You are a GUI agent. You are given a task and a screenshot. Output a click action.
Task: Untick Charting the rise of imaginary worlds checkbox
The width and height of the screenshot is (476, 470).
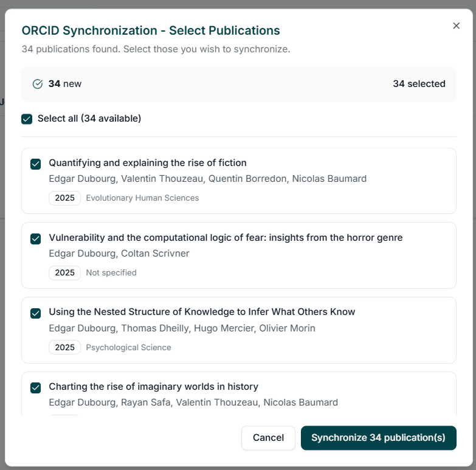[x=36, y=387]
